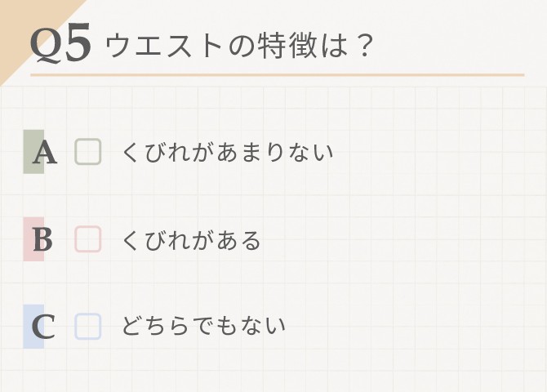Click the letter C label
547x392 pixels.
[x=43, y=327]
